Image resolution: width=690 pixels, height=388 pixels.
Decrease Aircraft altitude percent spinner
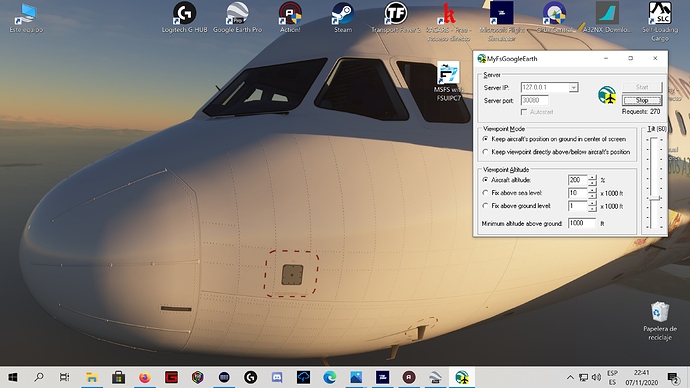tap(592, 183)
